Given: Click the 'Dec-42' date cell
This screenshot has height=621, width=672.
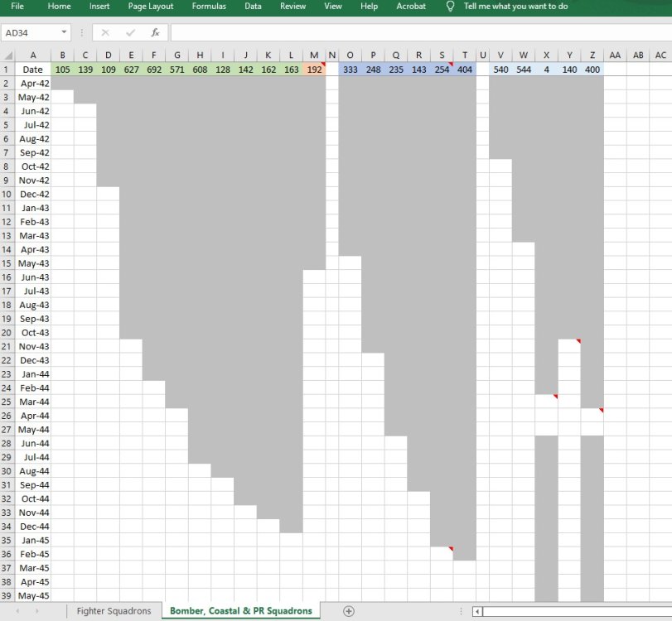Looking at the screenshot, I should (x=32, y=194).
